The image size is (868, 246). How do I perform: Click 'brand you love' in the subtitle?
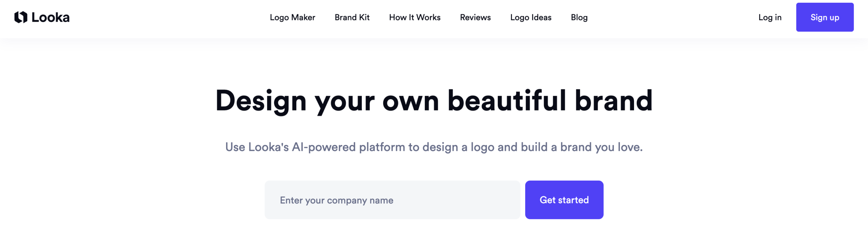(601, 147)
